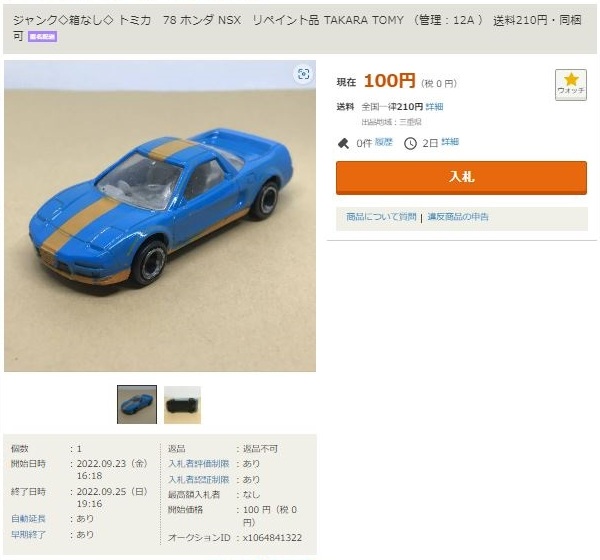Open 違反商品の申告 report link
This screenshot has height=560, width=600.
[x=458, y=217]
